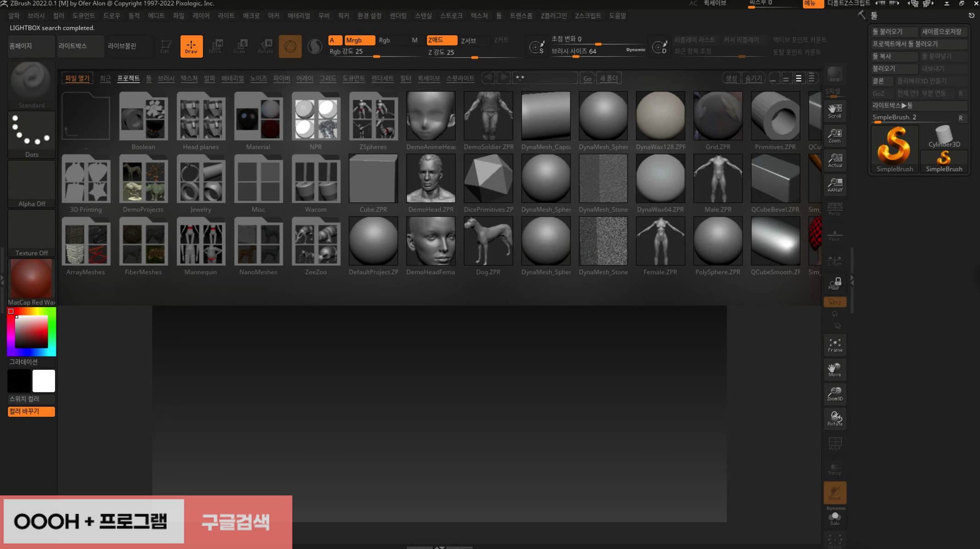Click the 툴 불러오기 button

(893, 32)
